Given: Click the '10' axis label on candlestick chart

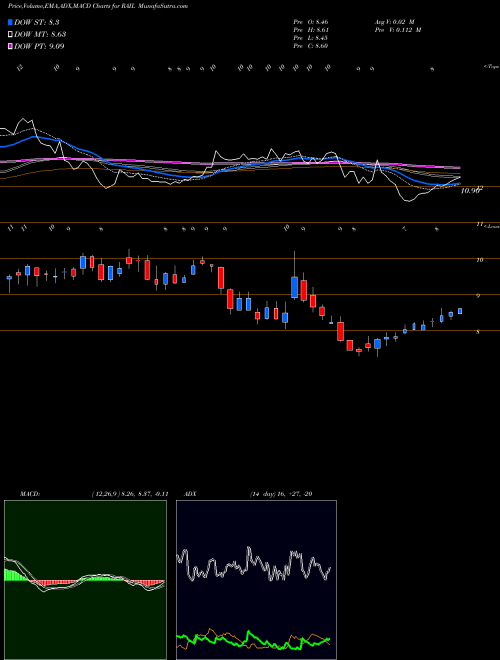Looking at the screenshot, I should point(479,260).
